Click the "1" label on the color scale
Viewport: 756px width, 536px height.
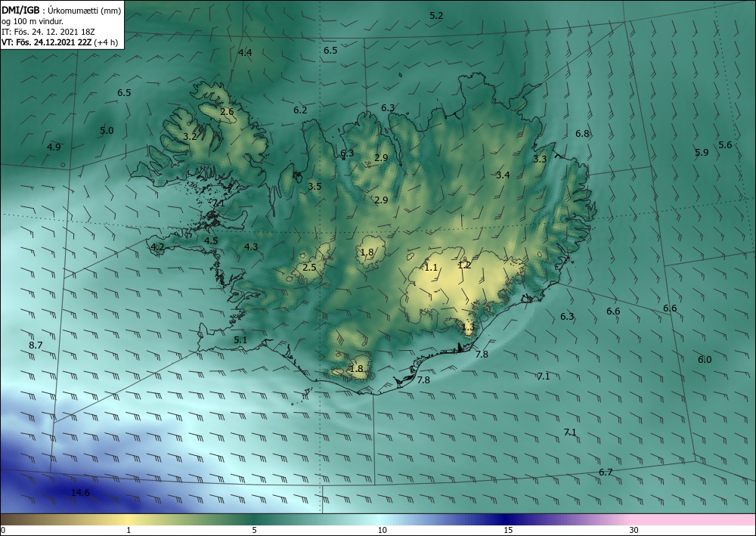129,530
